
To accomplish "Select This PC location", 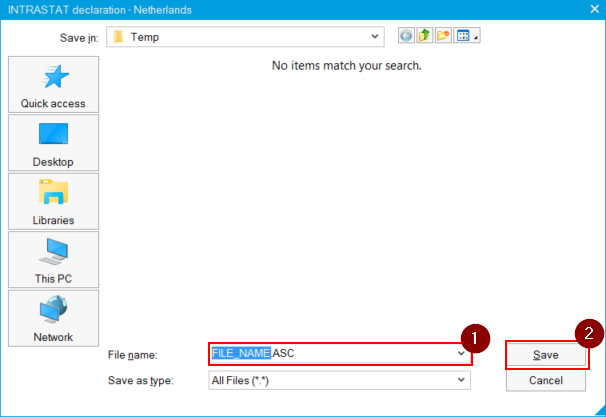I will pos(53,260).
